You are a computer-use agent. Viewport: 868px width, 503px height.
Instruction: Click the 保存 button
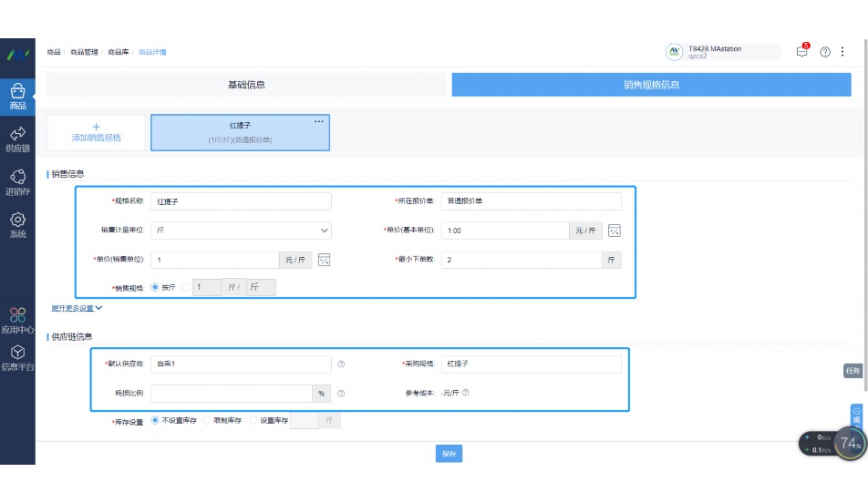tap(449, 454)
